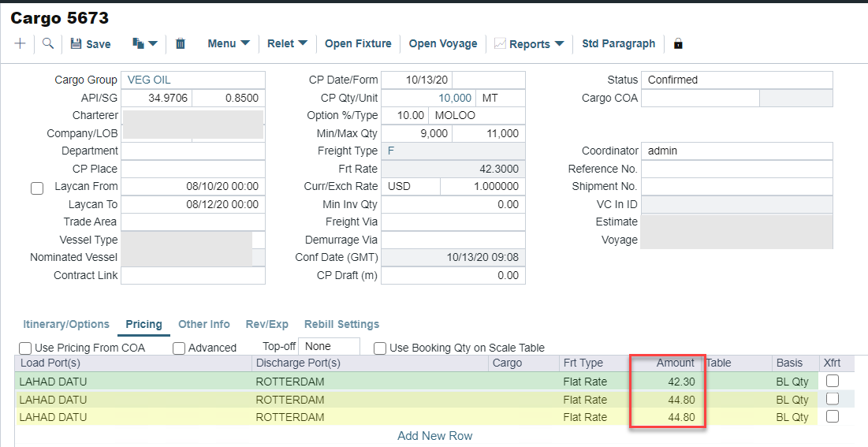Click the trash can delete icon
Viewport: 868px width, 447px height.
[x=181, y=44]
